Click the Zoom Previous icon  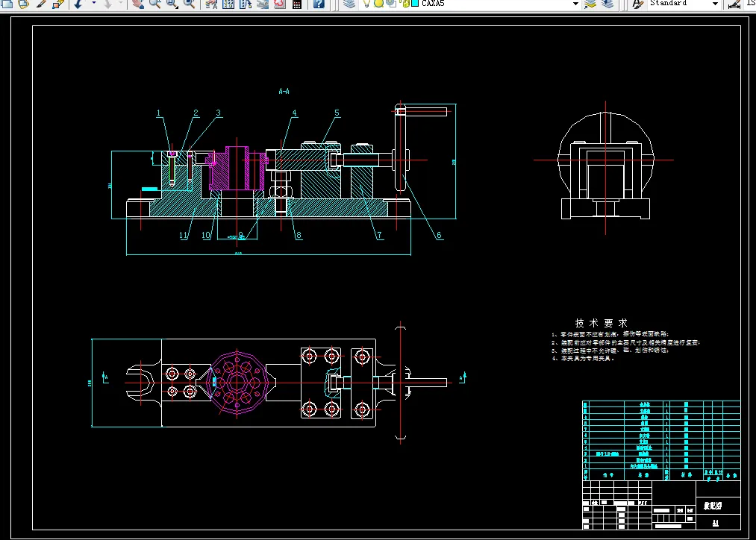[x=190, y=4]
